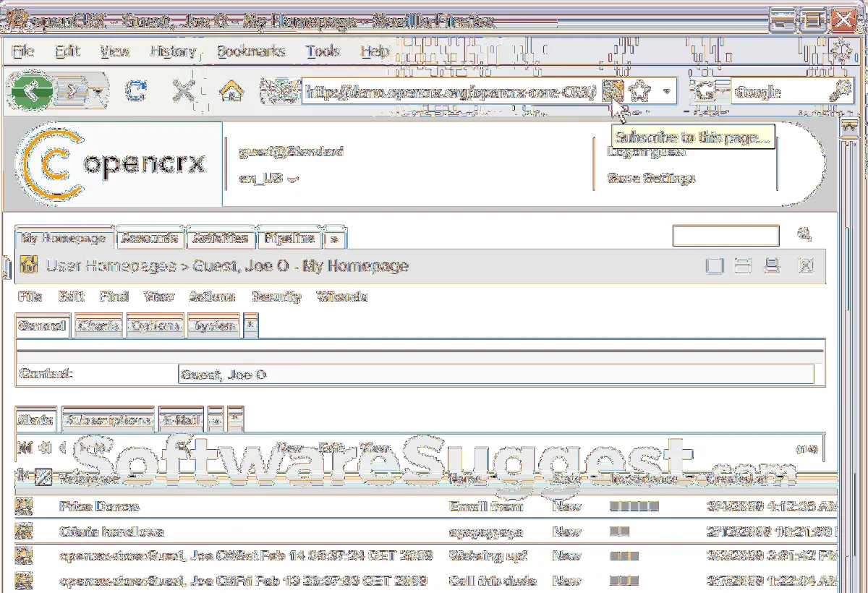Image resolution: width=868 pixels, height=593 pixels.
Task: Click the search magnifier in Google box
Action: coord(841,91)
